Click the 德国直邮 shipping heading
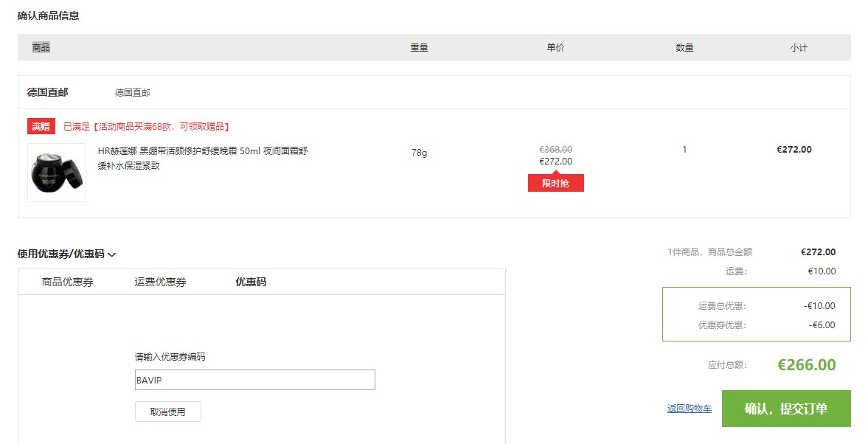The width and height of the screenshot is (868, 444). [x=48, y=92]
